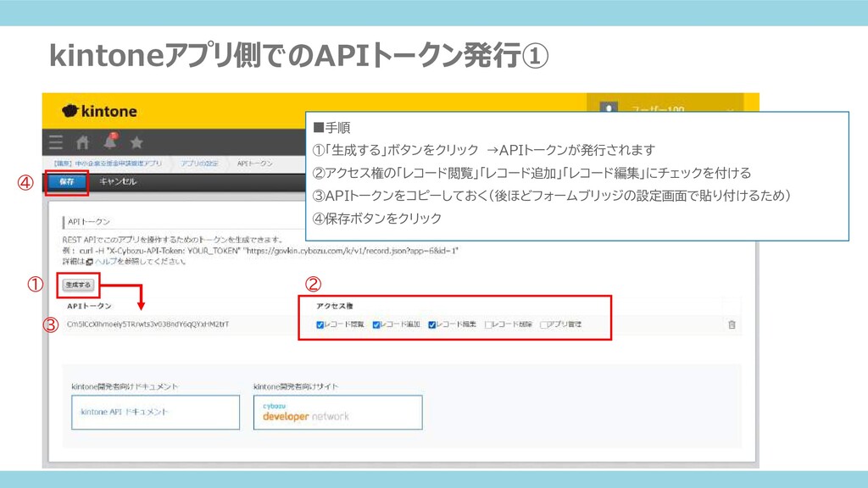Go to 中小企業支援金申請管理アプリ breadcrumb
This screenshot has width=868, height=488.
[108, 164]
